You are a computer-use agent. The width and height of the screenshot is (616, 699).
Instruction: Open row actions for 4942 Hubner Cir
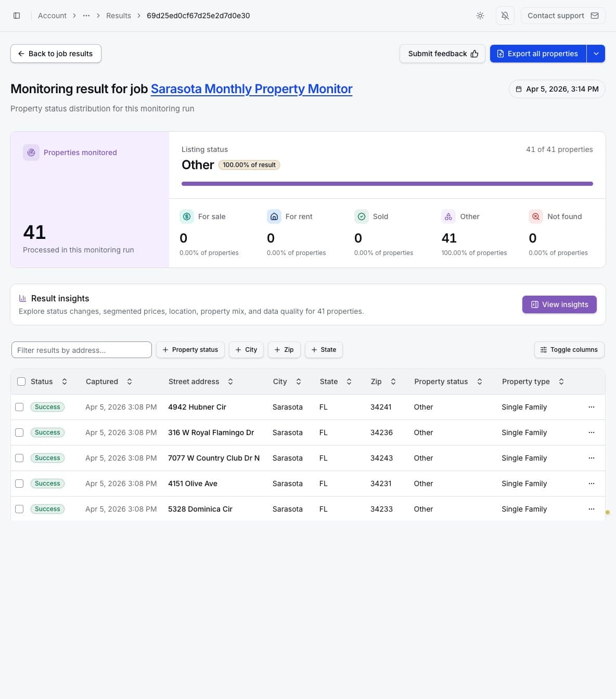[592, 407]
